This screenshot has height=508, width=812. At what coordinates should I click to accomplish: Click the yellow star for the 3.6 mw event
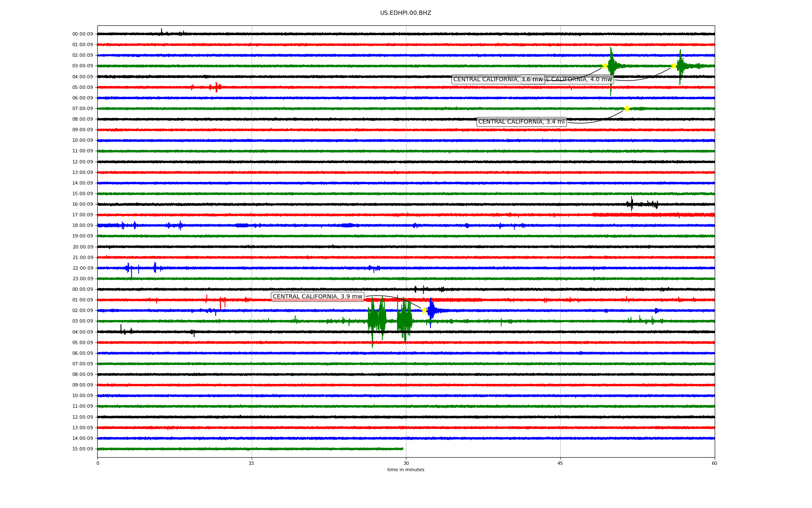tap(605, 66)
